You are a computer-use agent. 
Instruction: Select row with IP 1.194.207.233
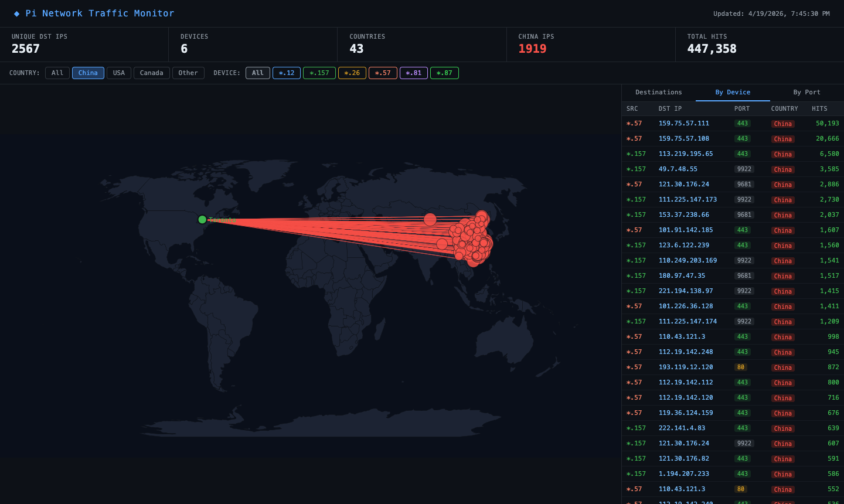(x=733, y=474)
